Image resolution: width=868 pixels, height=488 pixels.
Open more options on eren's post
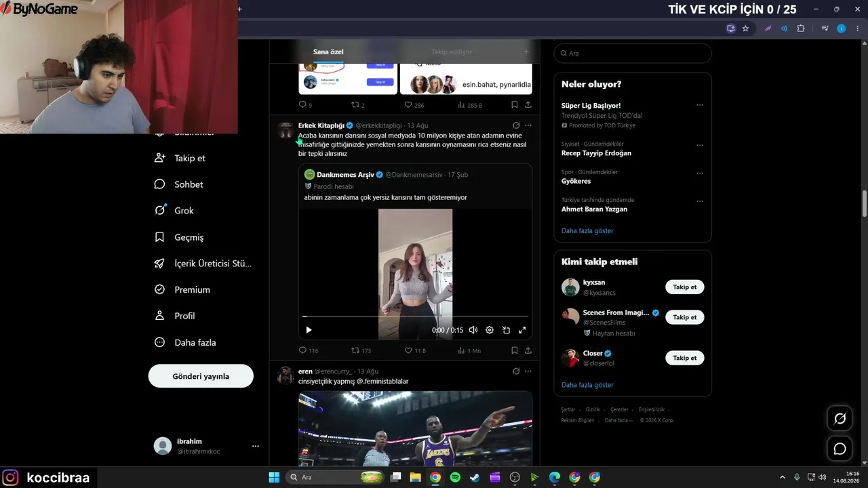click(528, 371)
